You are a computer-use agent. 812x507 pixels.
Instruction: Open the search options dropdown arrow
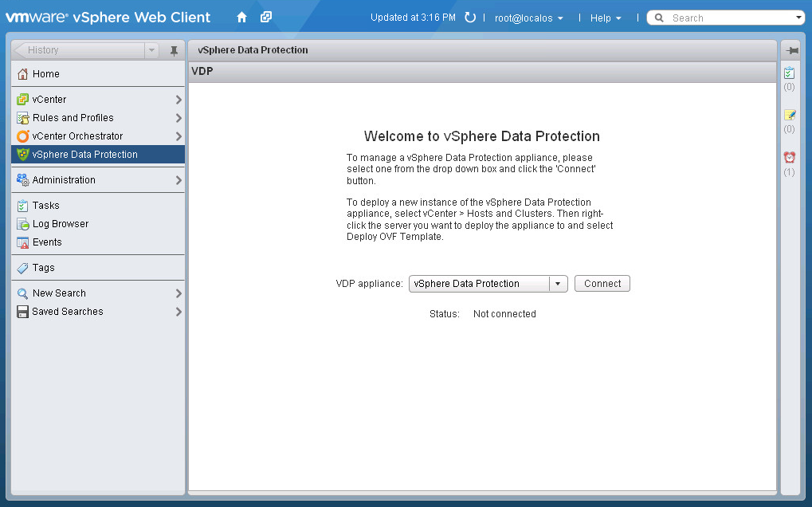click(798, 18)
